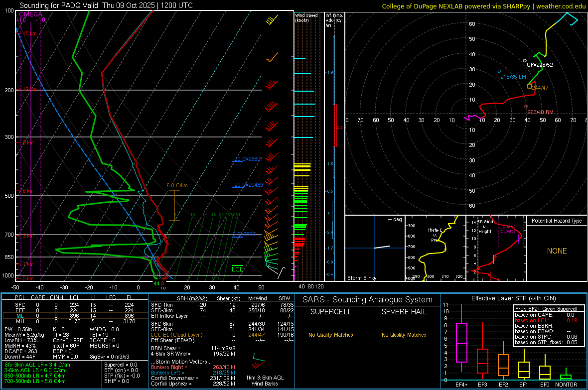588x390 pixels.
Task: Click the green LCL marker label
Action: [237, 269]
